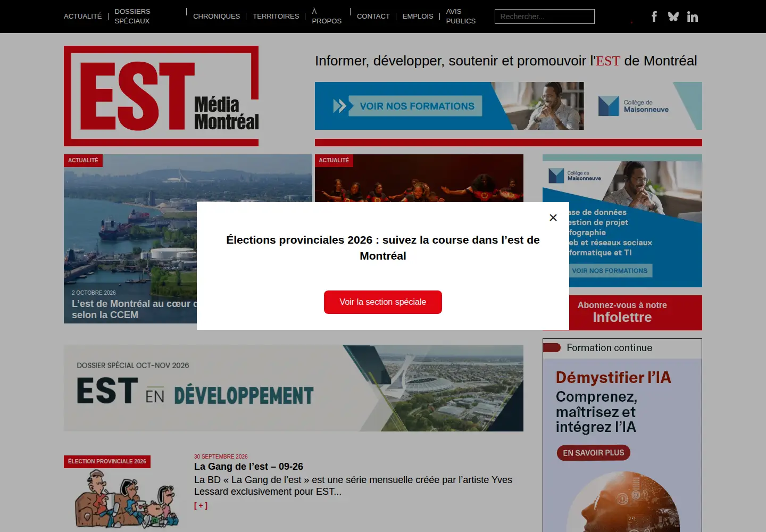Open the LinkedIn icon
766x532 pixels.
693,16
